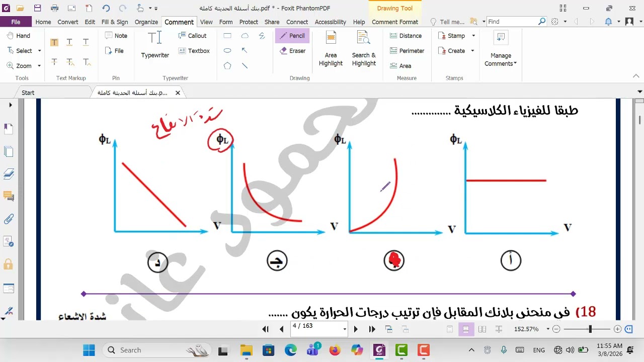Choose the Cloud drawing shape

pyautogui.click(x=245, y=36)
